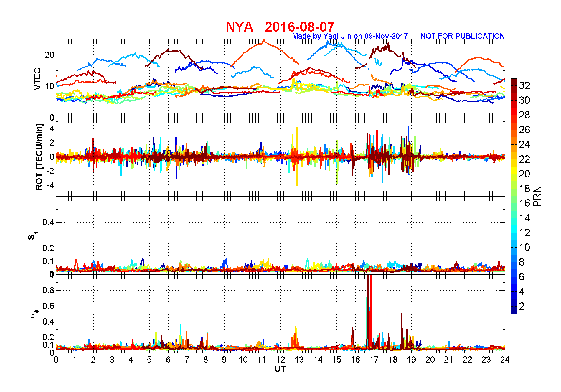Select the "UT" x-axis label
The height and width of the screenshot is (392, 561).
(280, 369)
